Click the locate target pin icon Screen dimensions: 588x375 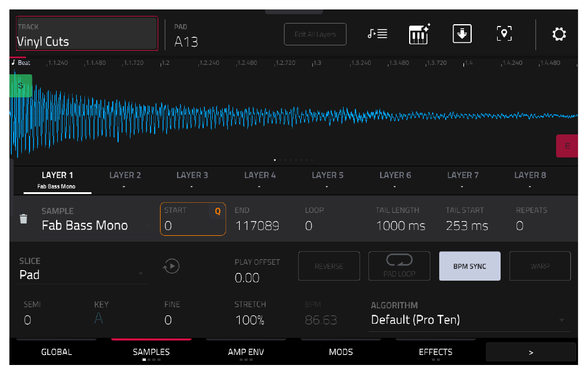(504, 34)
